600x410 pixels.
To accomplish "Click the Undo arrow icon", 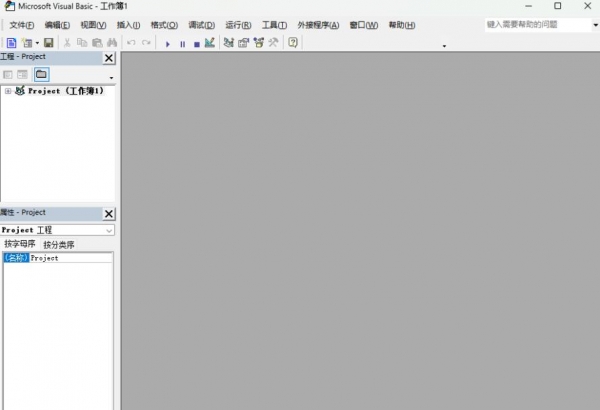I will click(x=131, y=43).
